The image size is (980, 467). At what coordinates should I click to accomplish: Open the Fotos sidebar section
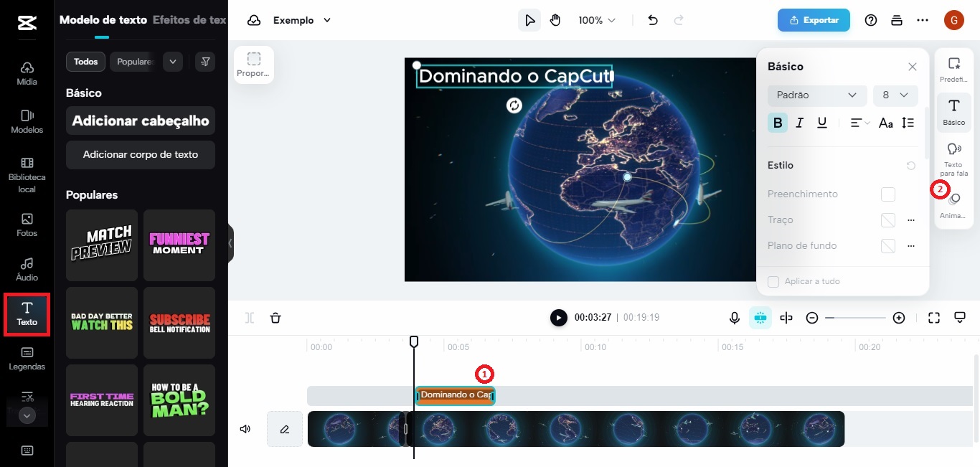pyautogui.click(x=27, y=225)
